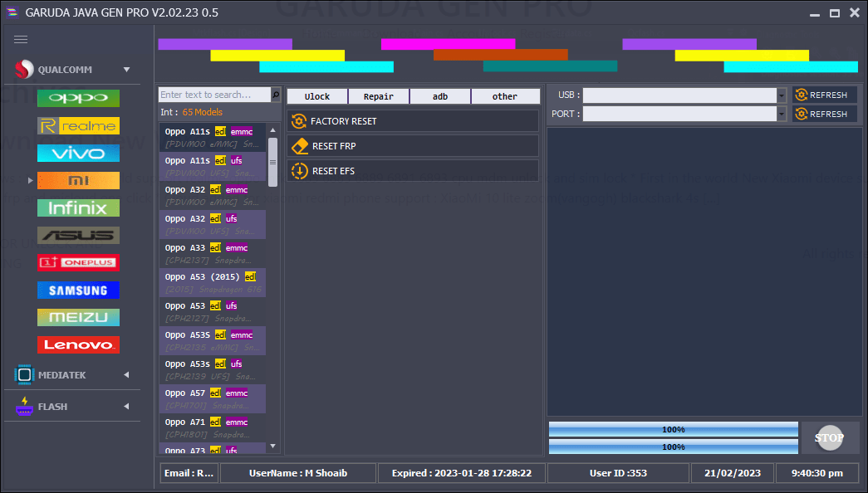The width and height of the screenshot is (868, 493).
Task: Select the Oppo brand icon
Action: pyautogui.click(x=77, y=98)
